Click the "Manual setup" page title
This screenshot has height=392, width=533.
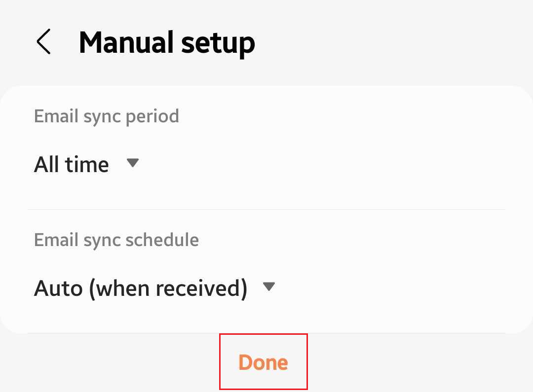click(167, 42)
